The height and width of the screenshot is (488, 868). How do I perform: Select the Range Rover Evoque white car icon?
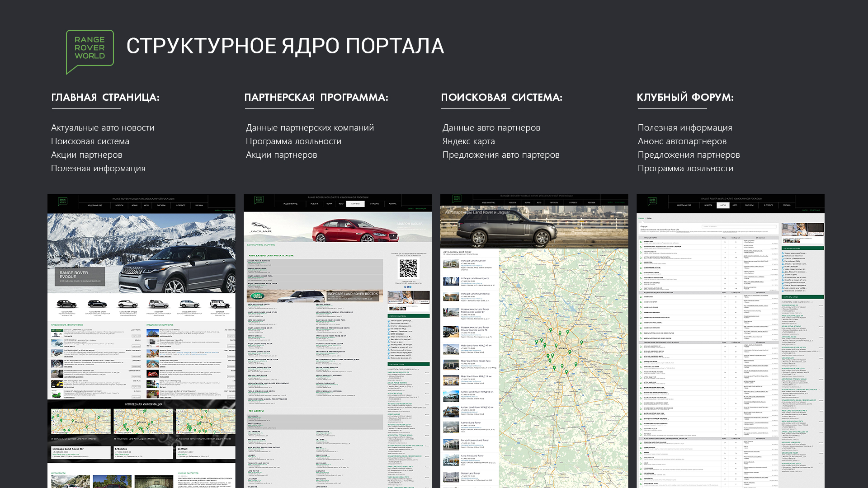coord(128,304)
